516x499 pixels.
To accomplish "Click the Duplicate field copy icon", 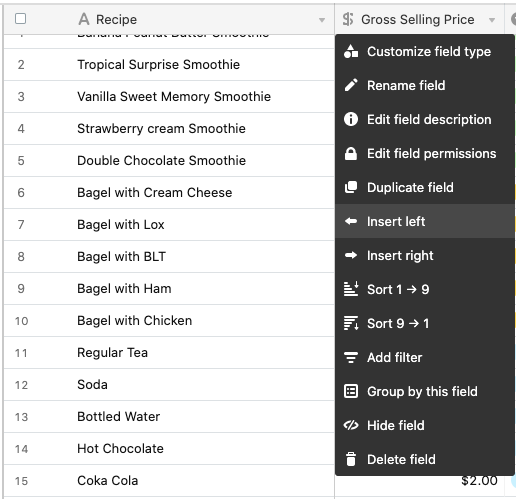I will click(351, 187).
